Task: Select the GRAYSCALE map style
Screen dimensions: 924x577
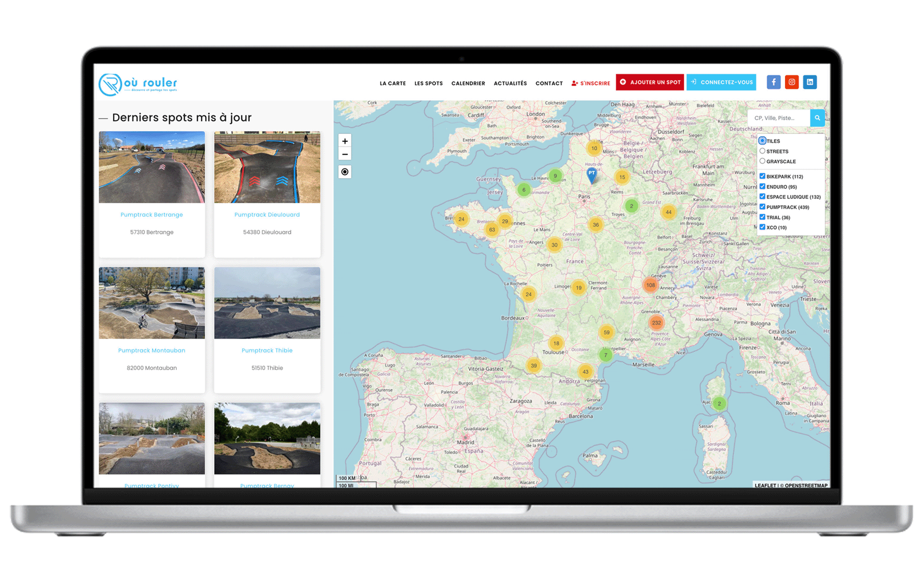Action: 762,161
